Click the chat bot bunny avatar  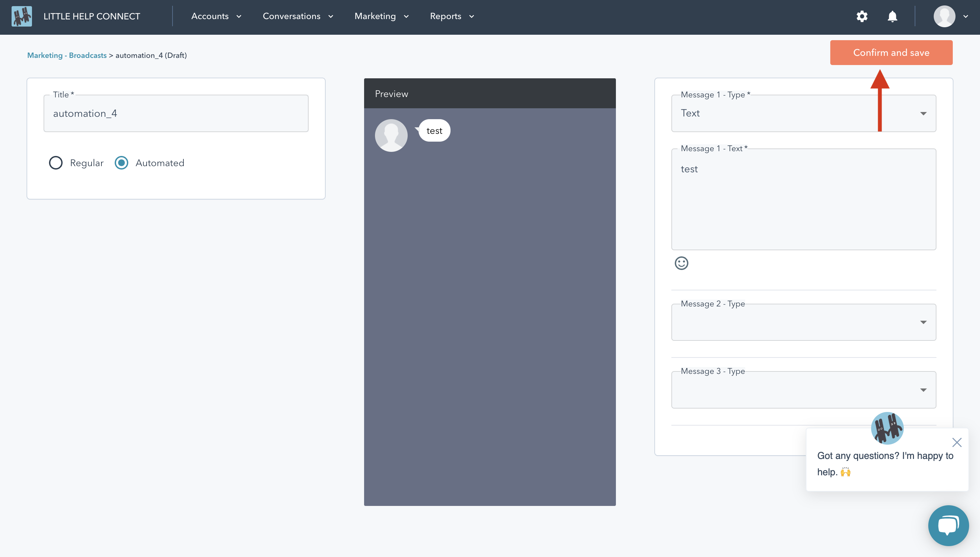(887, 428)
